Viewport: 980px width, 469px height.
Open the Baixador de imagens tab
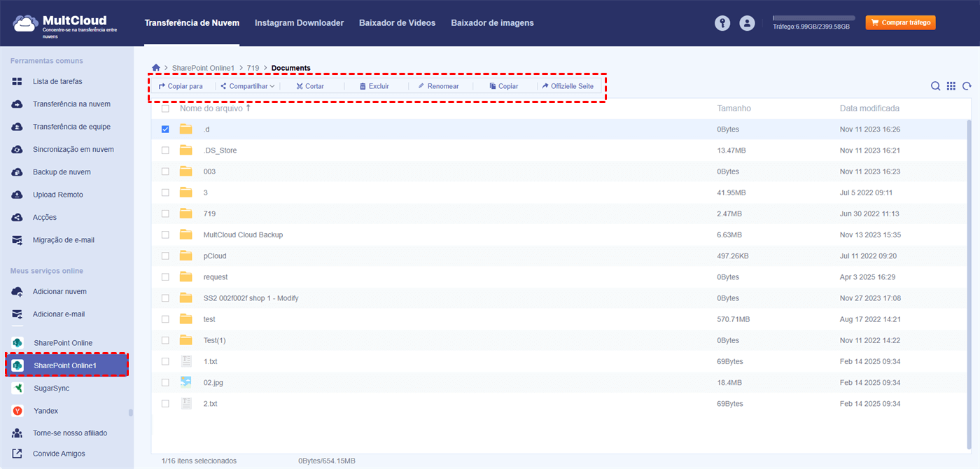(492, 23)
